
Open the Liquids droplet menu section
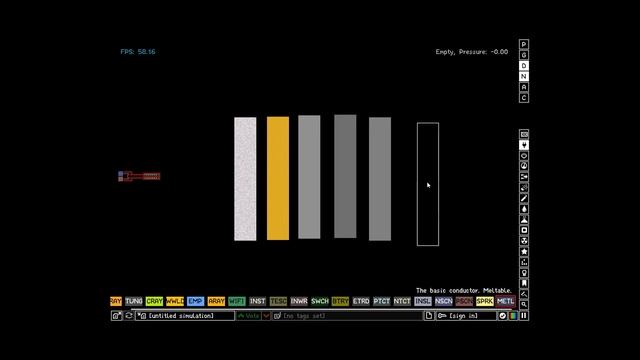tap(524, 209)
